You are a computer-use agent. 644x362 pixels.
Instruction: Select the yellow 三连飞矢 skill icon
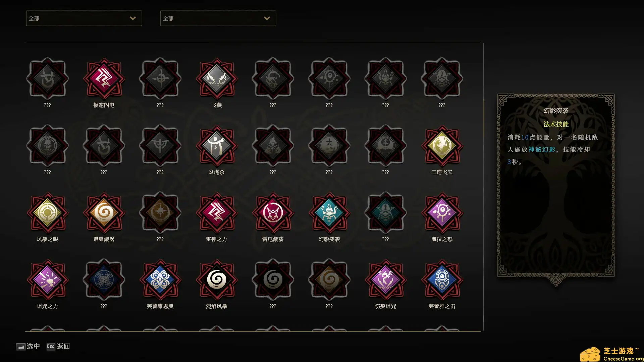tap(442, 145)
